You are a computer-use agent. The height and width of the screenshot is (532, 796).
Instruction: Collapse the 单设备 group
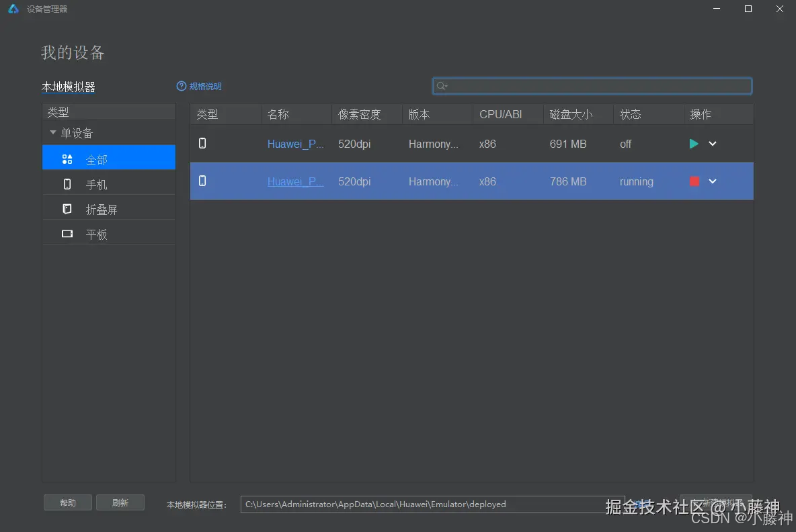point(52,132)
